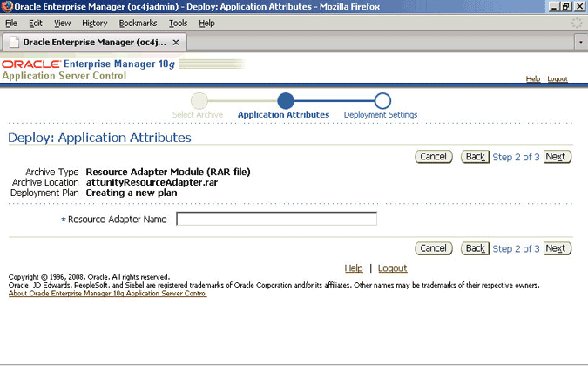
Task: Open About Oracle Enterprise Manager 10g link
Action: (108, 294)
